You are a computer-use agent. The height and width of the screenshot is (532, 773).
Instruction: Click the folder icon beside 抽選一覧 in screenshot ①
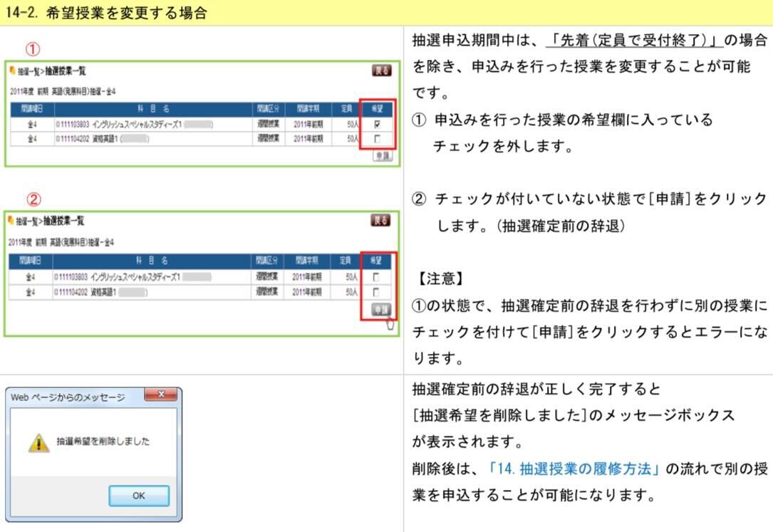coord(12,72)
